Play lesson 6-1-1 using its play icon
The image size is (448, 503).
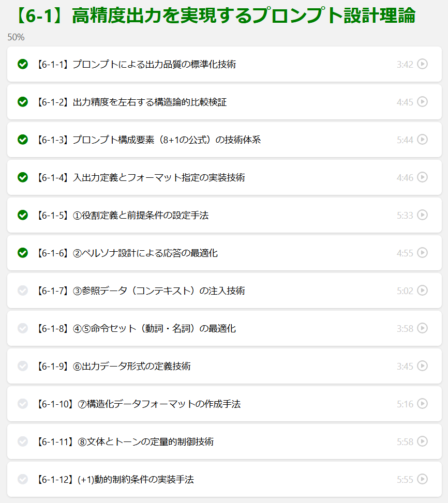coord(422,64)
